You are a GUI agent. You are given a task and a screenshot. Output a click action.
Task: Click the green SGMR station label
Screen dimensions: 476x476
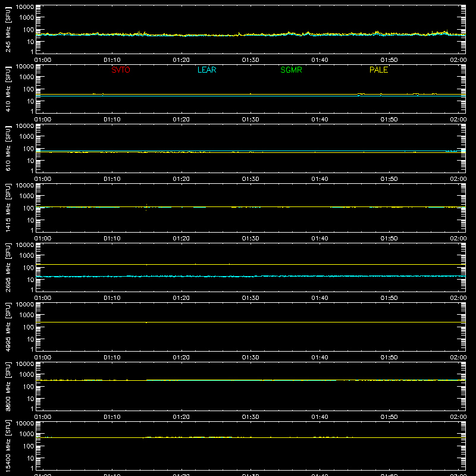291,70
